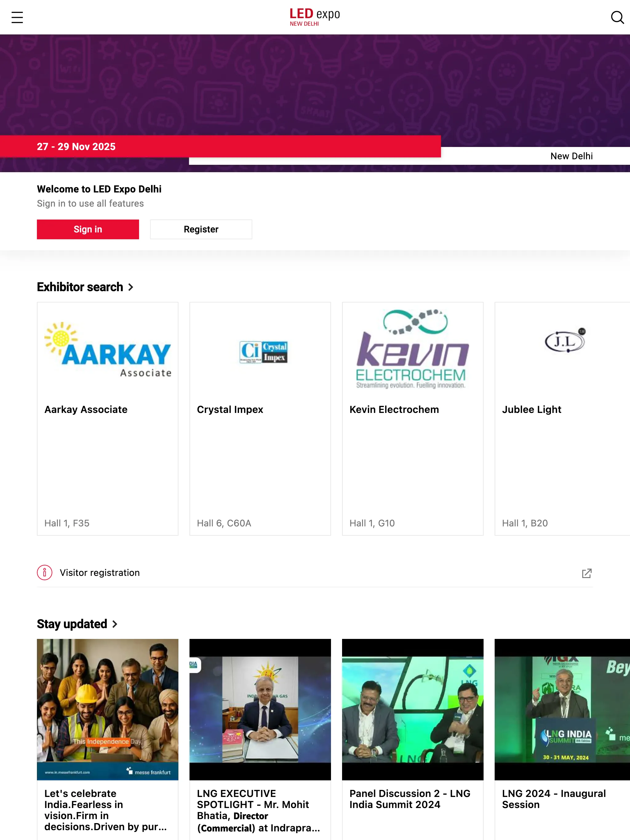The height and width of the screenshot is (840, 630).
Task: Open the Stay updated heading
Action: pyautogui.click(x=72, y=624)
